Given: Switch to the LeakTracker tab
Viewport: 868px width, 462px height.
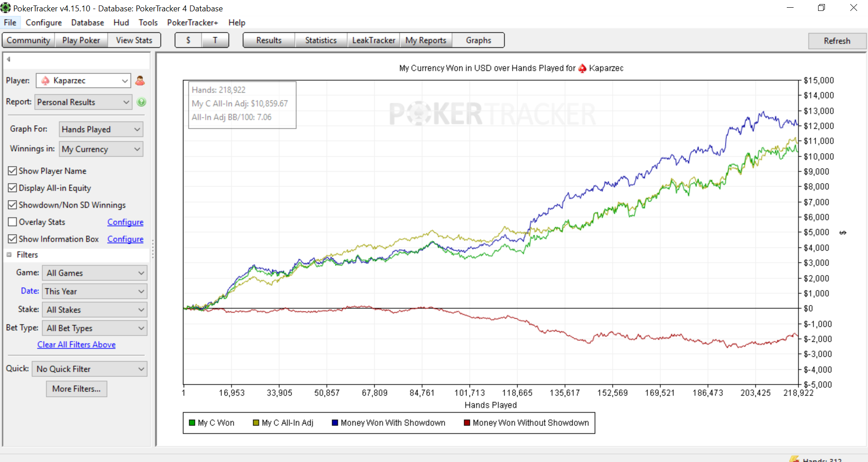Looking at the screenshot, I should pos(373,40).
